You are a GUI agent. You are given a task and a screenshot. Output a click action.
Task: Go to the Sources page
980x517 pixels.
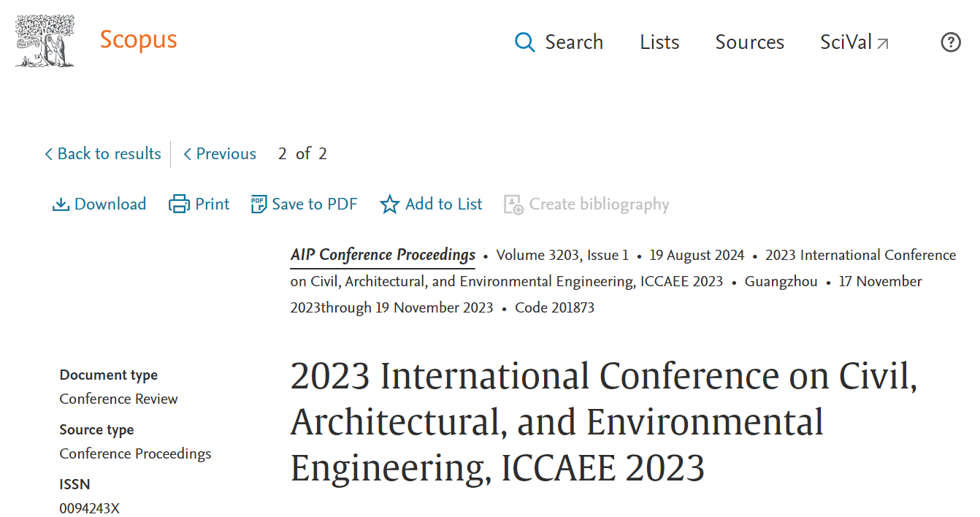(749, 42)
